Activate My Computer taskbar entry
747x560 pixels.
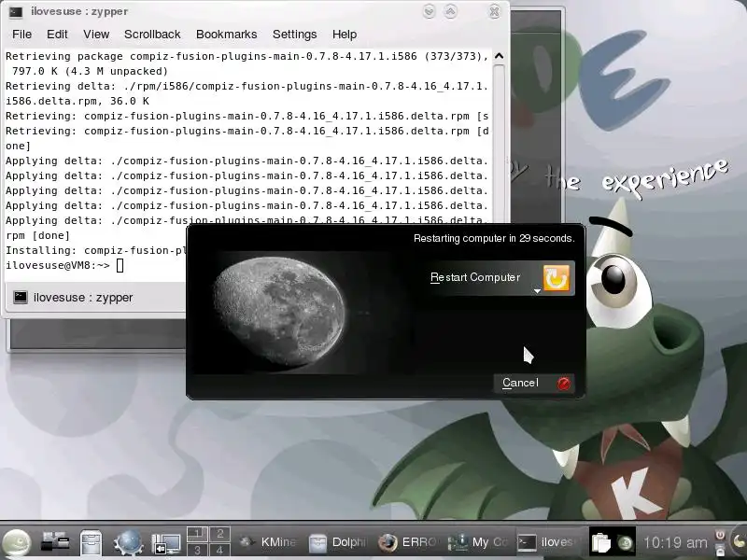coord(478,542)
